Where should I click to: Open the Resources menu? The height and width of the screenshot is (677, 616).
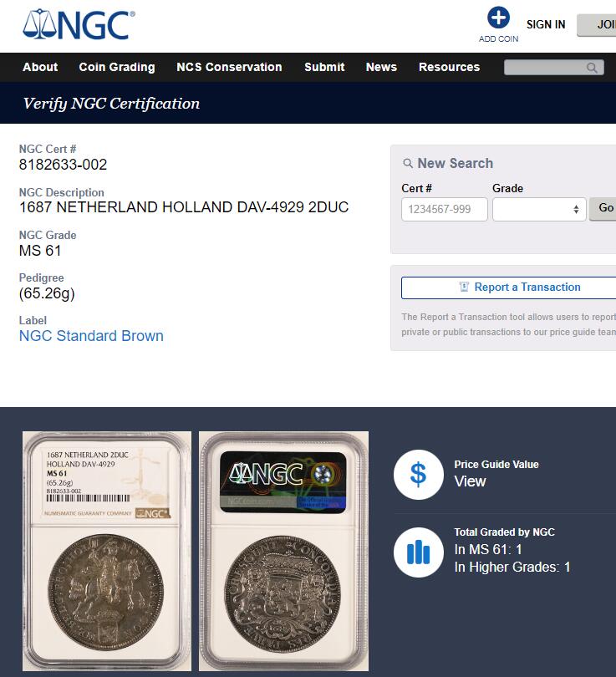click(449, 67)
